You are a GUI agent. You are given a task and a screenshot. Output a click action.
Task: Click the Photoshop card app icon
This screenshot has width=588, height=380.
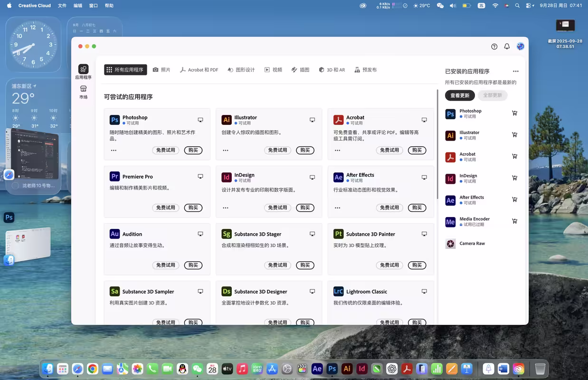point(114,120)
